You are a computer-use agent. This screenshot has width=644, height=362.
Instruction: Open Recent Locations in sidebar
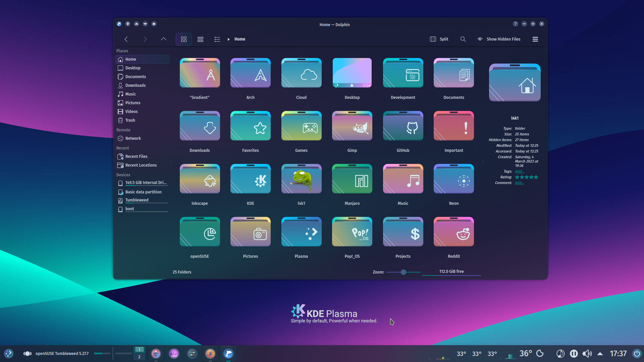pyautogui.click(x=143, y=165)
